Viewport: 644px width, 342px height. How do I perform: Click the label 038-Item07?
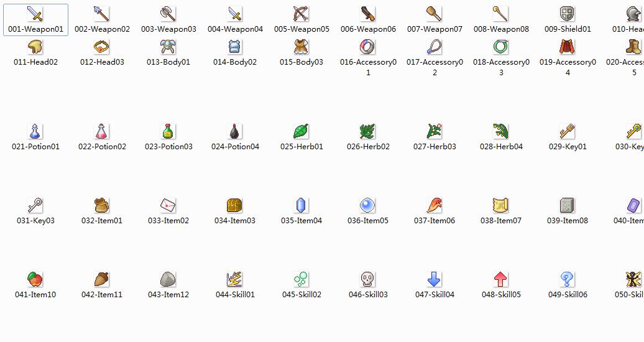click(x=501, y=221)
